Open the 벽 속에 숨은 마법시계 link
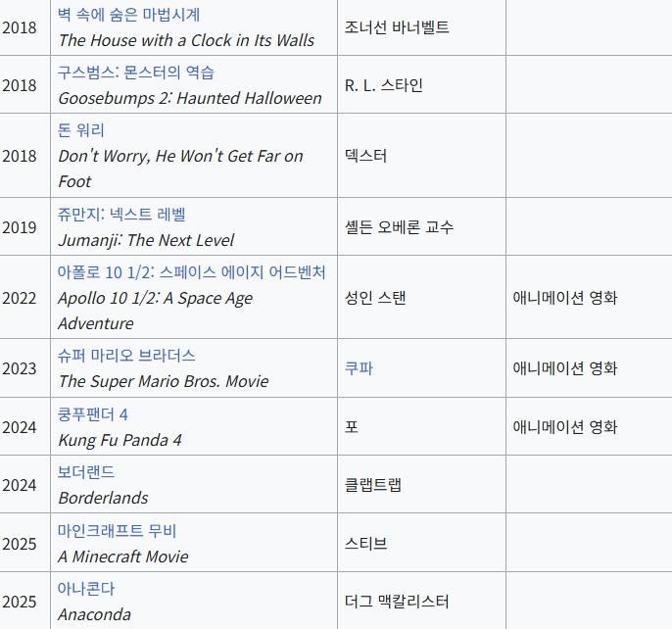Screen dimensions: 672x629 (128, 15)
